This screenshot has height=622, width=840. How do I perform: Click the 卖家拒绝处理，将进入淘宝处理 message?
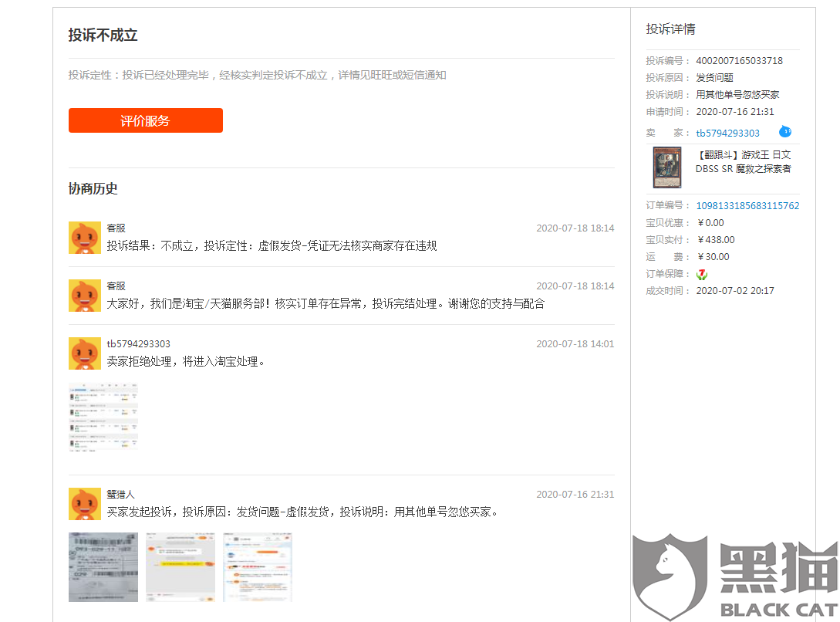(x=186, y=362)
